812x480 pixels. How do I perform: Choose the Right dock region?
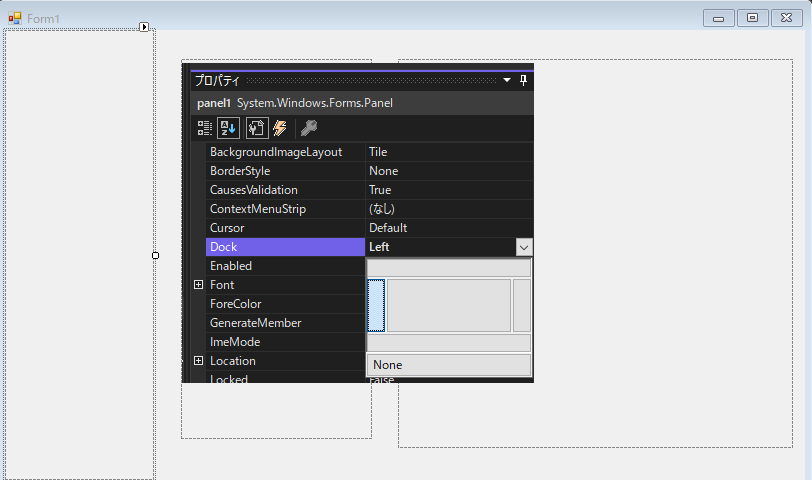coord(522,306)
